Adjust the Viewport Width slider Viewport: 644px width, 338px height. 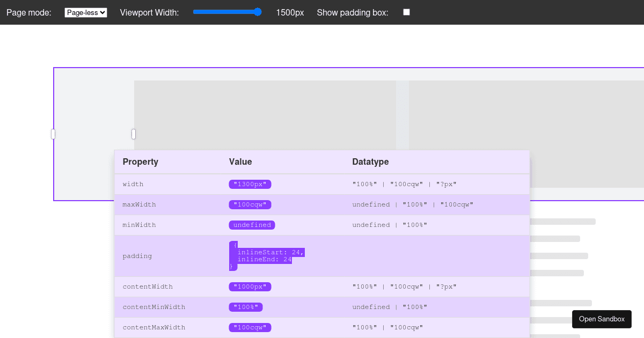click(228, 12)
